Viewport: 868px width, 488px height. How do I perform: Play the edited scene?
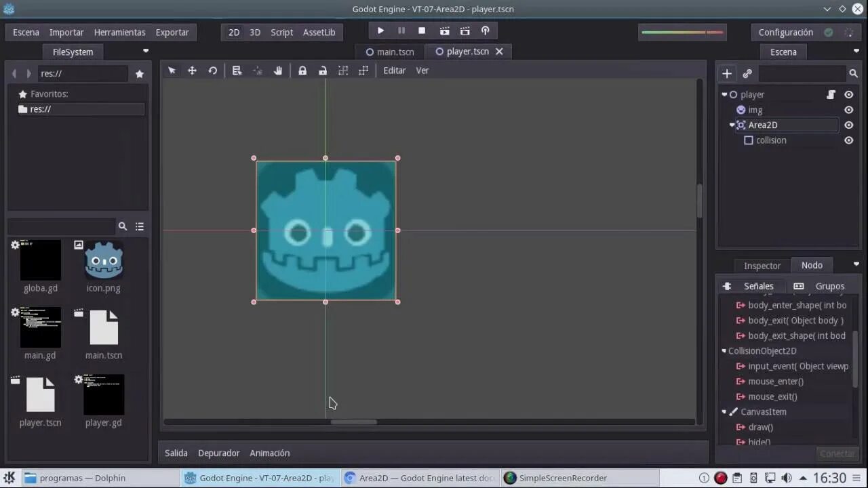point(444,31)
